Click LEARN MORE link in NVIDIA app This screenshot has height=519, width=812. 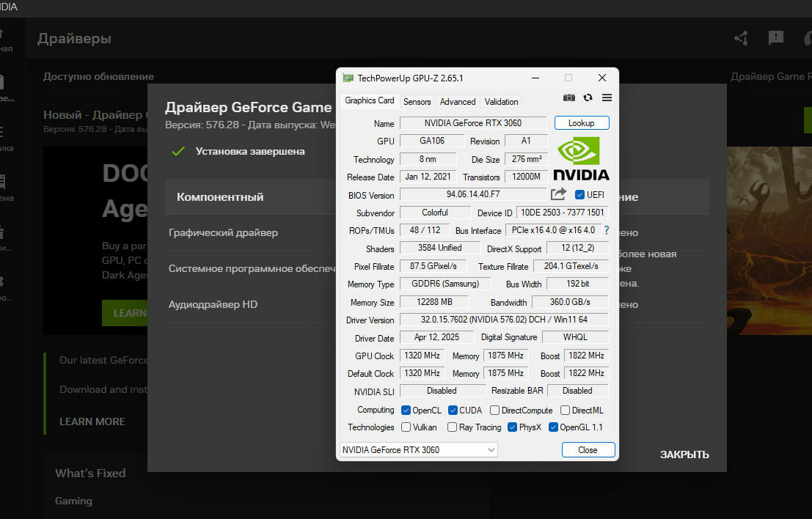[92, 422]
